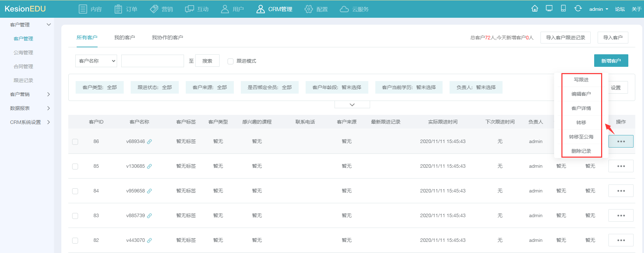Open the admin account dropdown
644x253 pixels.
pyautogui.click(x=598, y=9)
